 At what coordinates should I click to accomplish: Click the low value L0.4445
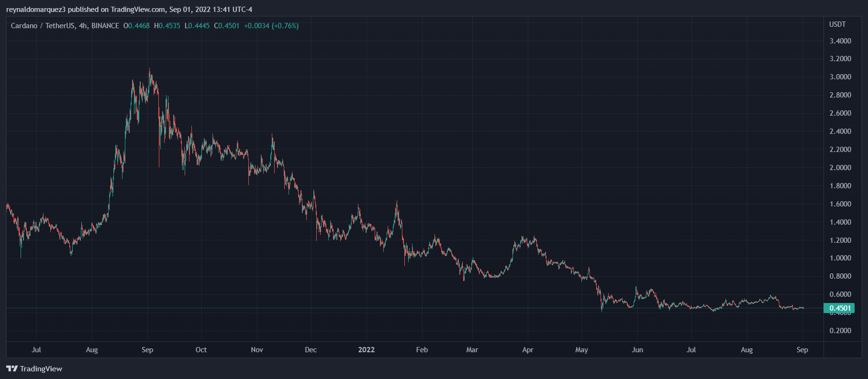click(197, 26)
